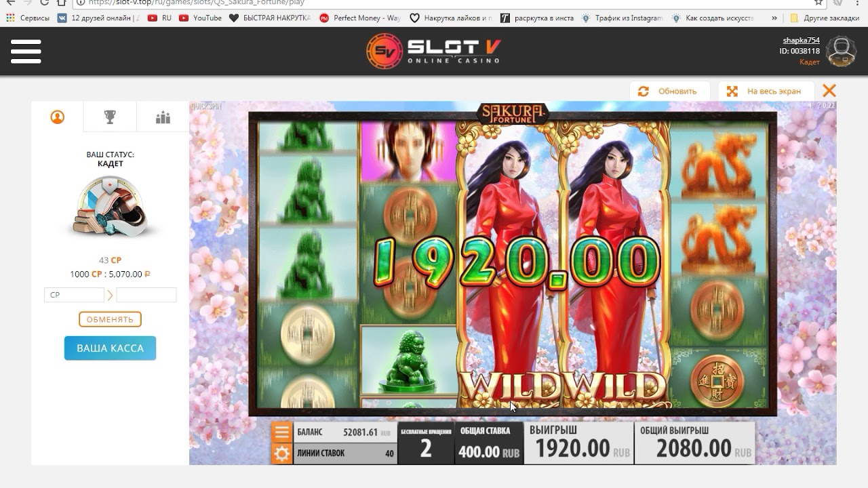
Task: Focus the rubles output field
Action: coord(146,295)
